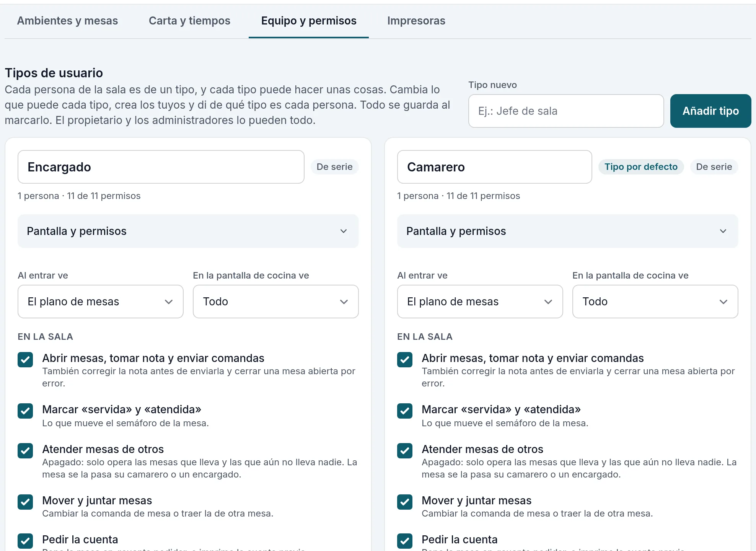Open Camarero's pantalla de cocina dropdown
The height and width of the screenshot is (551, 756).
(x=655, y=302)
